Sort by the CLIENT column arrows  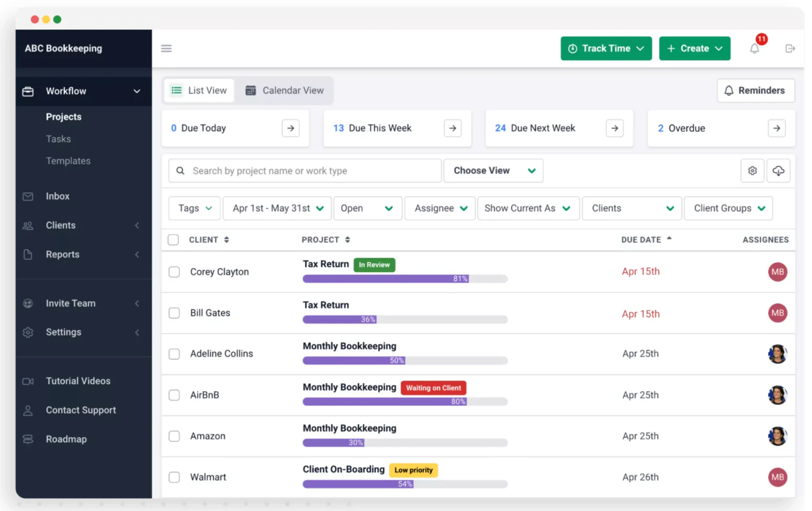[x=227, y=240]
